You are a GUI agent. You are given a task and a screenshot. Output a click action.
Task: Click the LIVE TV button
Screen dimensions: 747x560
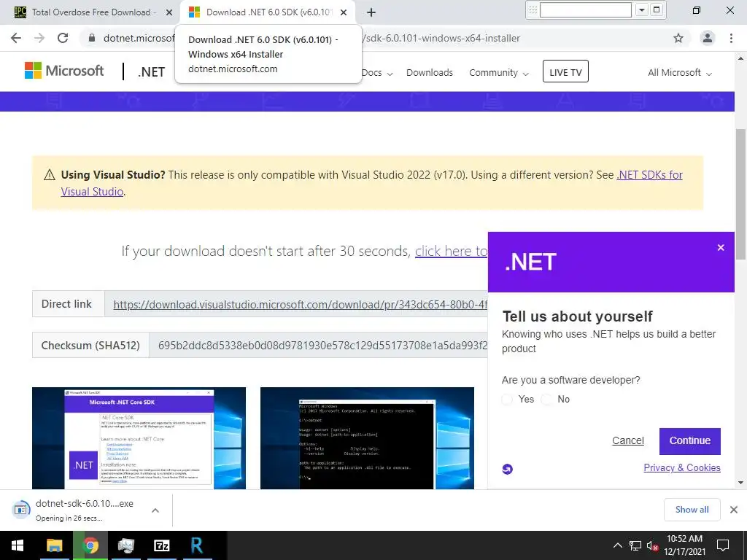pyautogui.click(x=565, y=71)
